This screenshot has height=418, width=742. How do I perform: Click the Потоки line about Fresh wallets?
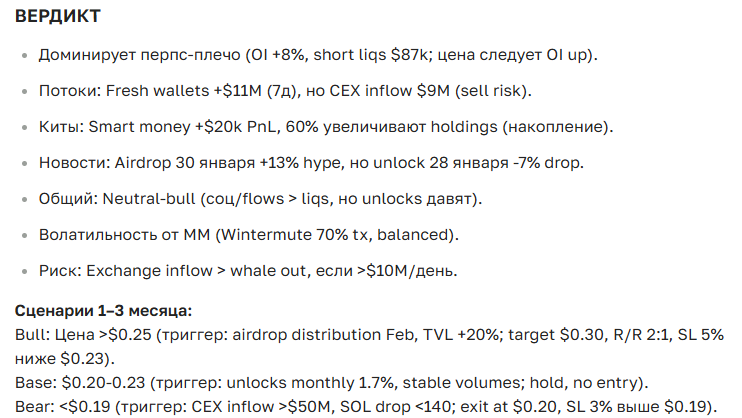click(285, 91)
